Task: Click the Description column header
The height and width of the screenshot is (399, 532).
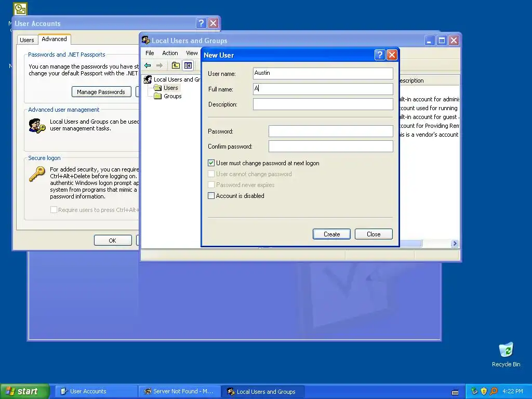Action: pos(429,81)
